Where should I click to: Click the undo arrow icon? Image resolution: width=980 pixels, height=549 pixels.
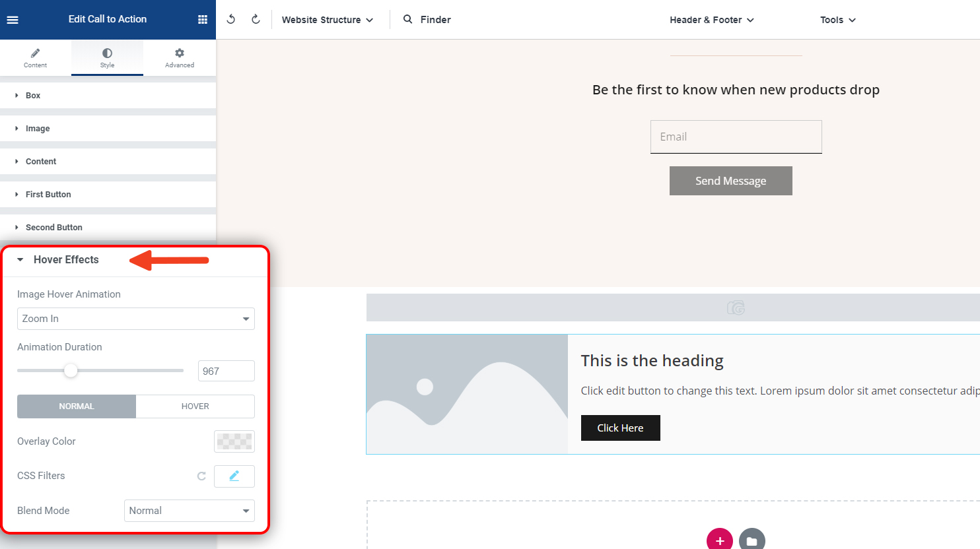point(231,19)
